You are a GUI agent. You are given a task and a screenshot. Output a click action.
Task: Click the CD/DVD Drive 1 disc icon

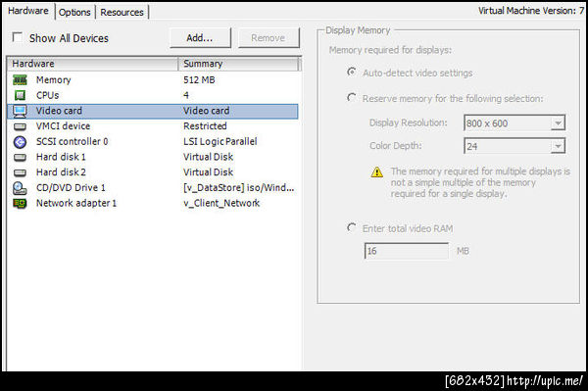click(20, 188)
